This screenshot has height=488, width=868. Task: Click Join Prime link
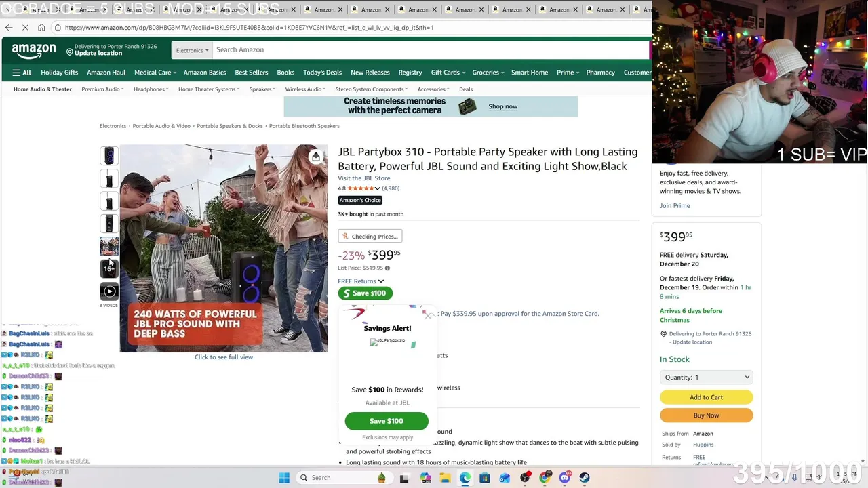coord(675,206)
